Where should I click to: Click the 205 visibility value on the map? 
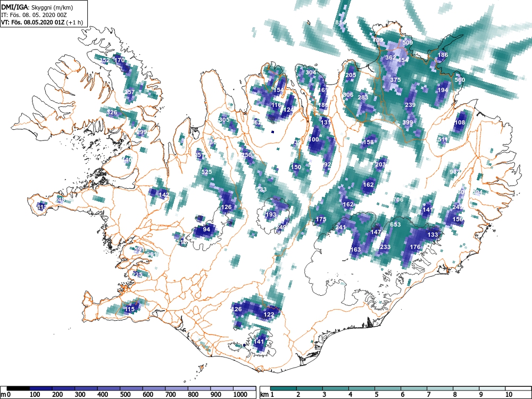[351, 75]
